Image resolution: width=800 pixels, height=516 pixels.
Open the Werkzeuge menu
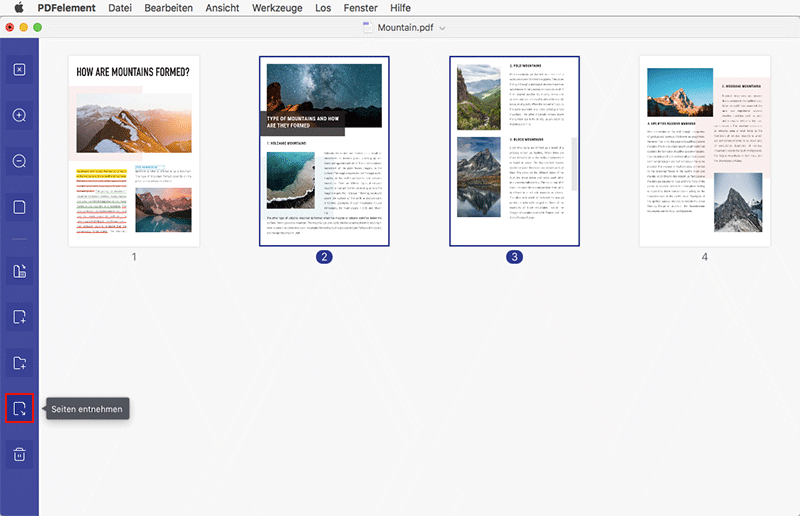[x=277, y=8]
